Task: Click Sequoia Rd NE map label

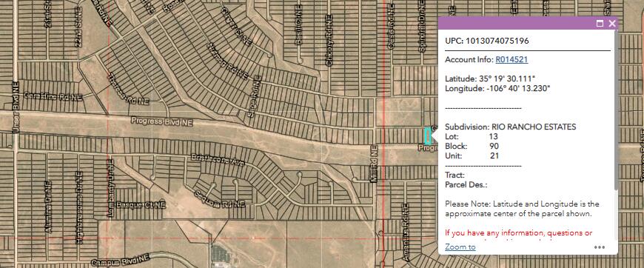Action: point(220,199)
